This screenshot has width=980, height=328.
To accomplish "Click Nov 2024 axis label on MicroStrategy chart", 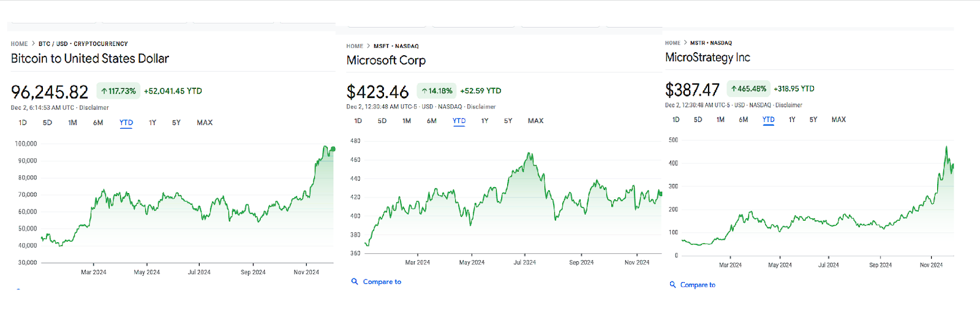I will [x=931, y=265].
